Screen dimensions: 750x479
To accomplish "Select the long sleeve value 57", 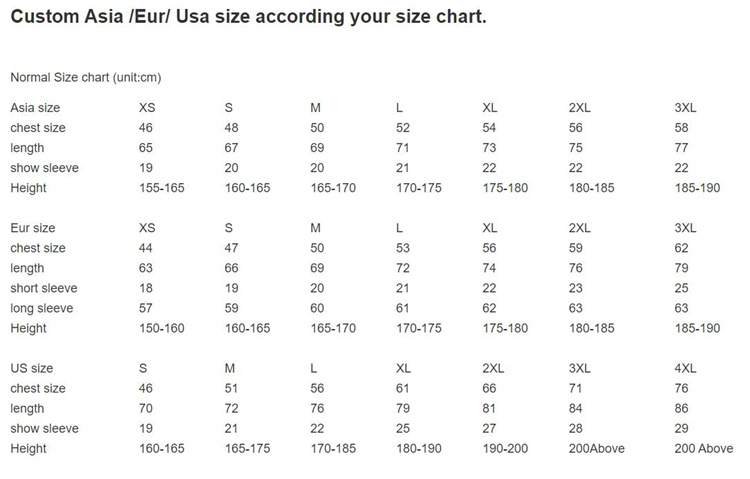I will [x=146, y=308].
